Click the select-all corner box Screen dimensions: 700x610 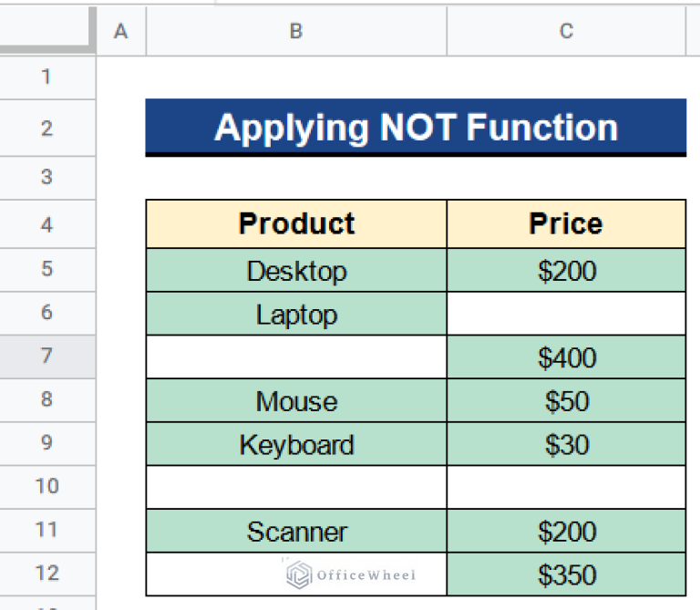(x=47, y=32)
